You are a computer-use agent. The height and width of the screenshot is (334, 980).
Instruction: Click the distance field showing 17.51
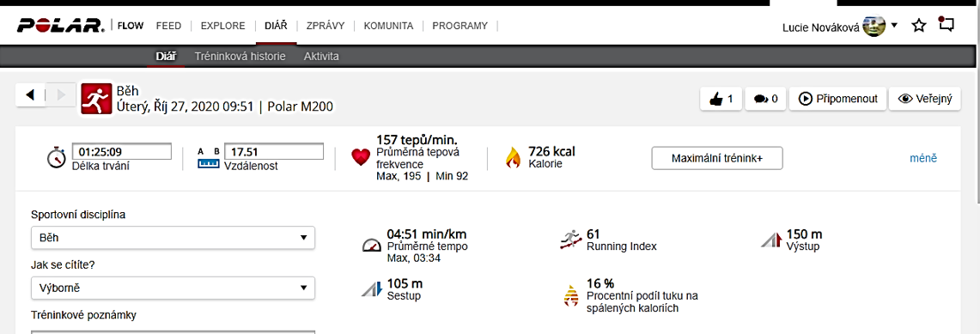[274, 151]
